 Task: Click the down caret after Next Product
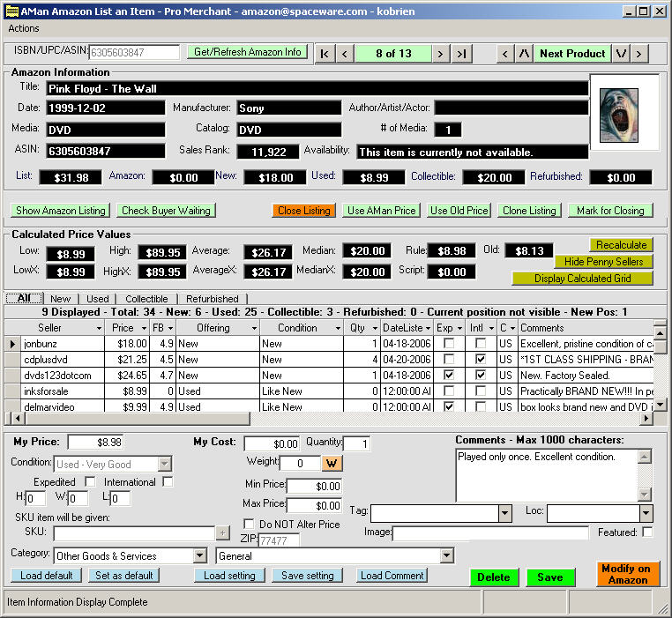(622, 54)
